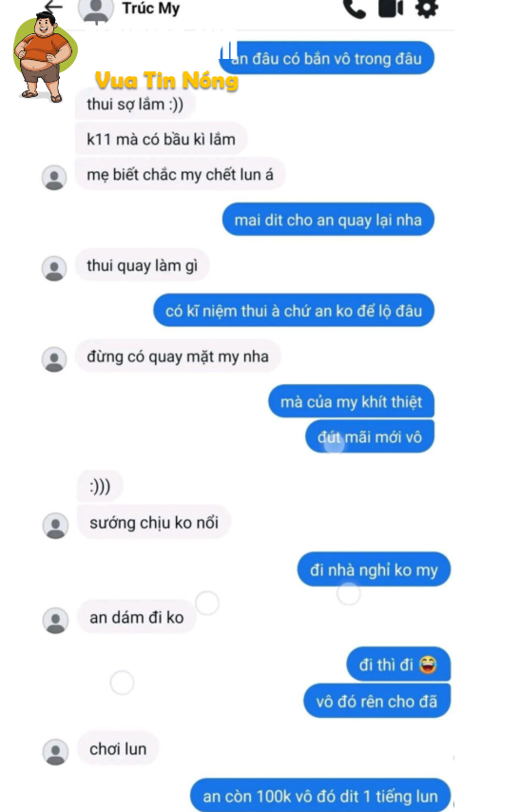The width and height of the screenshot is (520, 812).
Task: Start a video call with the camera icon
Action: tap(391, 9)
